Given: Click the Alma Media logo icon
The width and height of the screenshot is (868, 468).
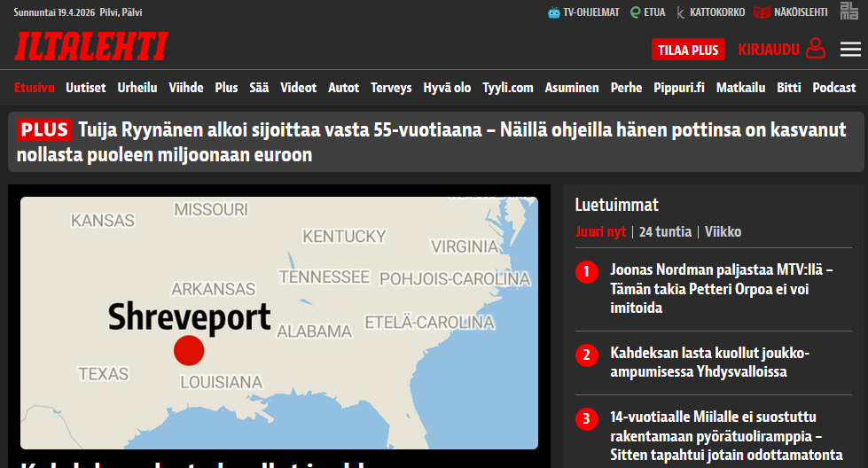Looking at the screenshot, I should click(848, 11).
